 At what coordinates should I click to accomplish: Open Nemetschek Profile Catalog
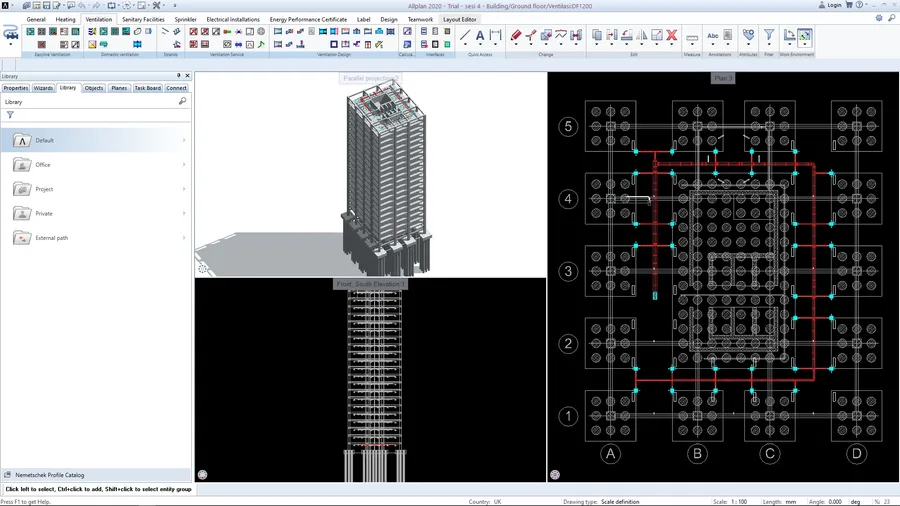pyautogui.click(x=96, y=475)
